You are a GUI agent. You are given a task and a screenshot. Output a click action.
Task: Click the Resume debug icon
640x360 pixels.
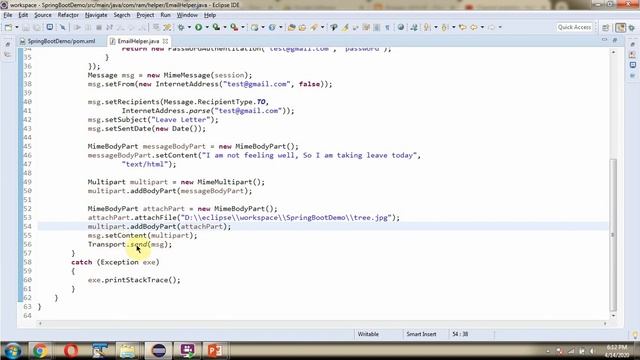point(77,27)
